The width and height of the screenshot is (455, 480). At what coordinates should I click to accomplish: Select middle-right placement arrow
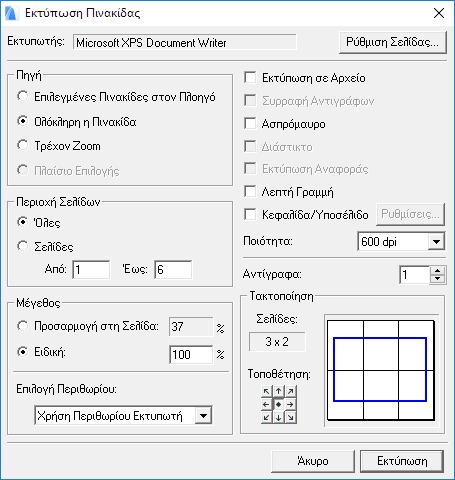[x=291, y=405]
